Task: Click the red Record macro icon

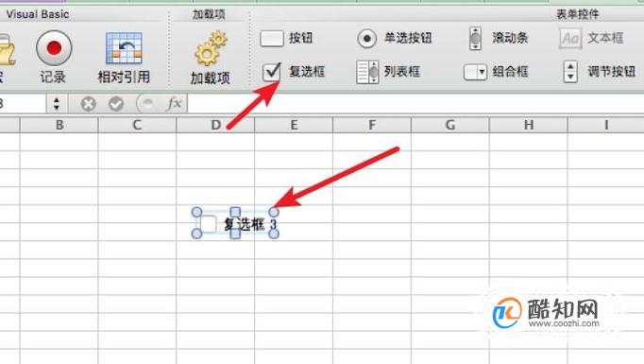Action: click(x=54, y=48)
